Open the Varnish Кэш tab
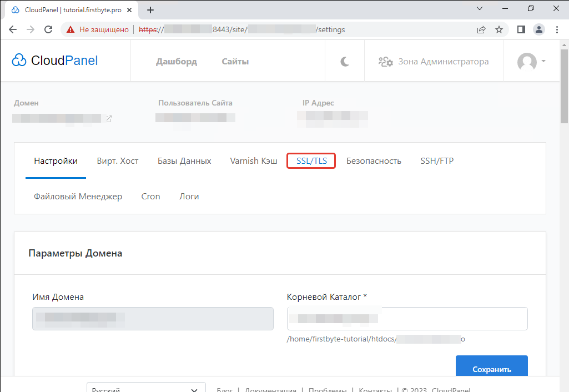 (253, 160)
